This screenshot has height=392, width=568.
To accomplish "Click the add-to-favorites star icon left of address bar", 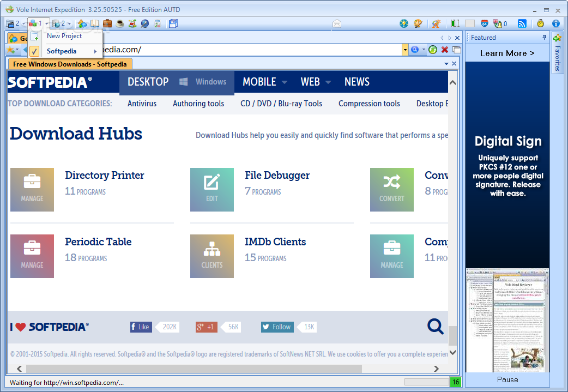I will click(10, 50).
